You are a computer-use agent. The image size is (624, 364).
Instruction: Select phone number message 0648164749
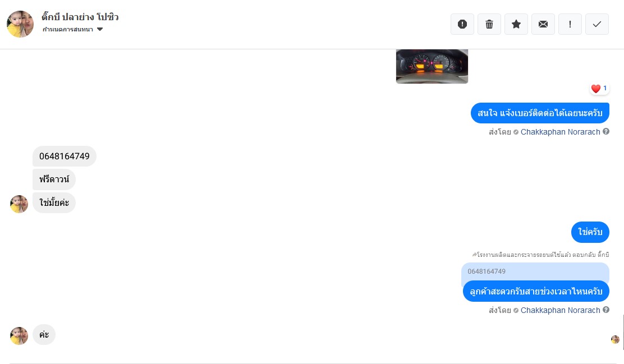[65, 156]
